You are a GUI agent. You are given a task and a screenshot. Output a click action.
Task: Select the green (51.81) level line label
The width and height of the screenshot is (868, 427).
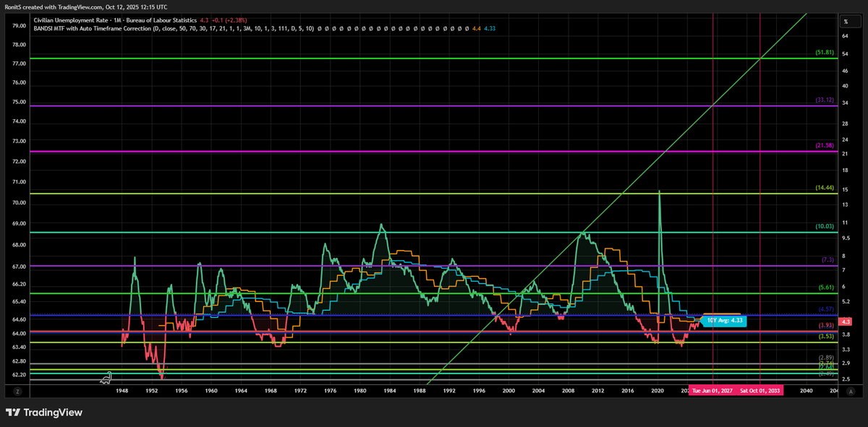tap(825, 53)
